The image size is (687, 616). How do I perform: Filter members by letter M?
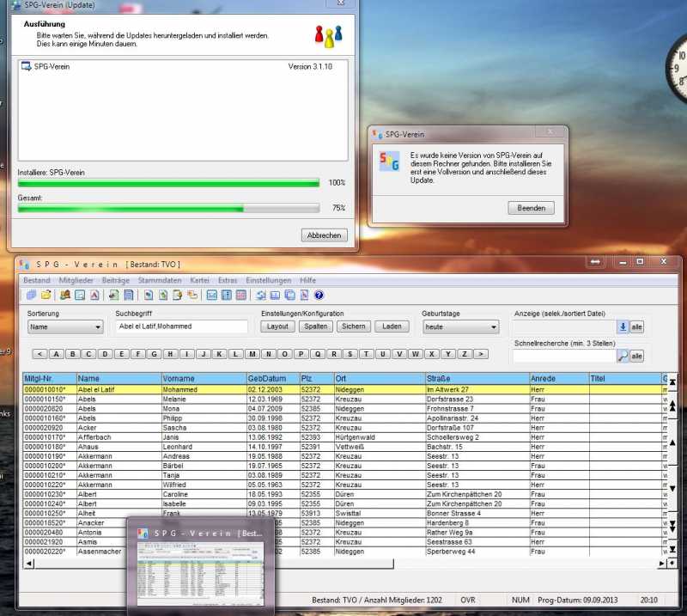(x=252, y=354)
